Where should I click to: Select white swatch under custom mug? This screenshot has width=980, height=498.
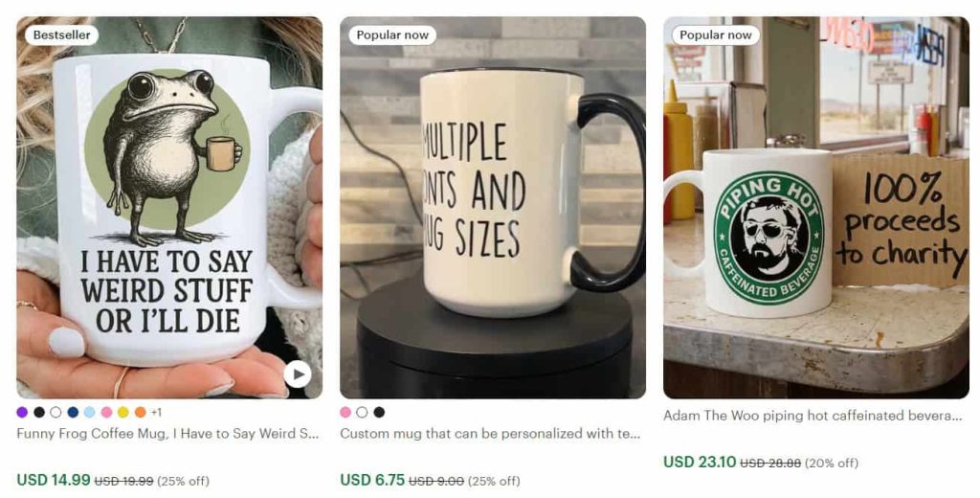coord(362,413)
